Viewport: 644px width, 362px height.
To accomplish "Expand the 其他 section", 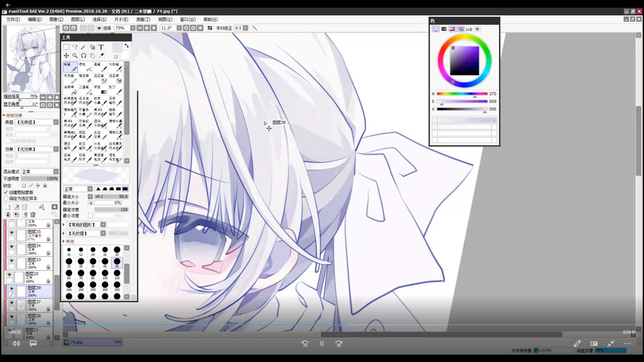I will 64,241.
